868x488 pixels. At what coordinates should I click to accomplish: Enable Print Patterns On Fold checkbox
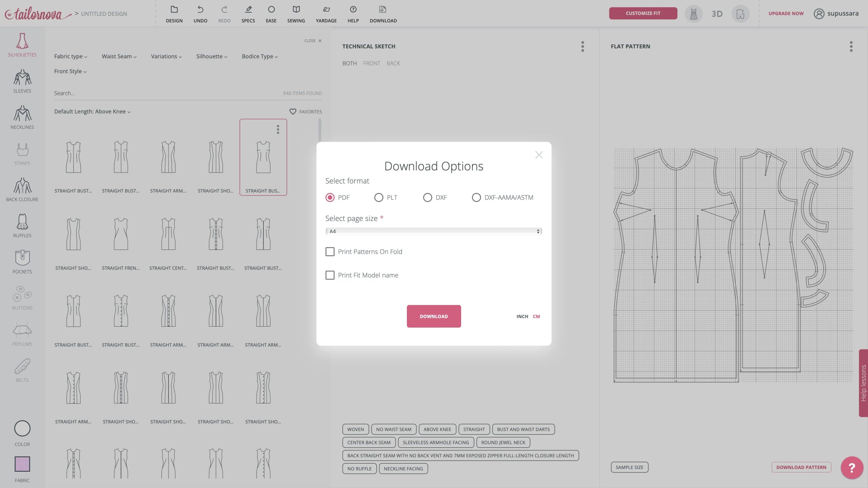(330, 251)
